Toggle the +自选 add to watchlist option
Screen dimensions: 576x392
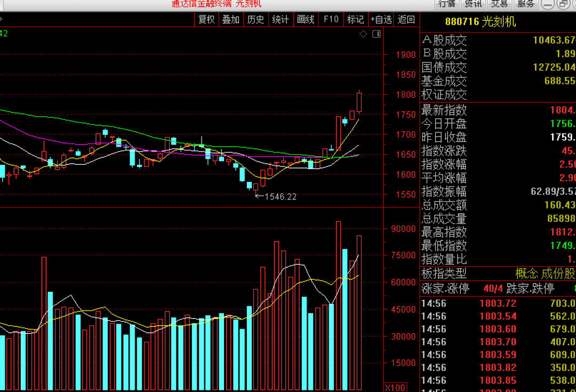[381, 19]
